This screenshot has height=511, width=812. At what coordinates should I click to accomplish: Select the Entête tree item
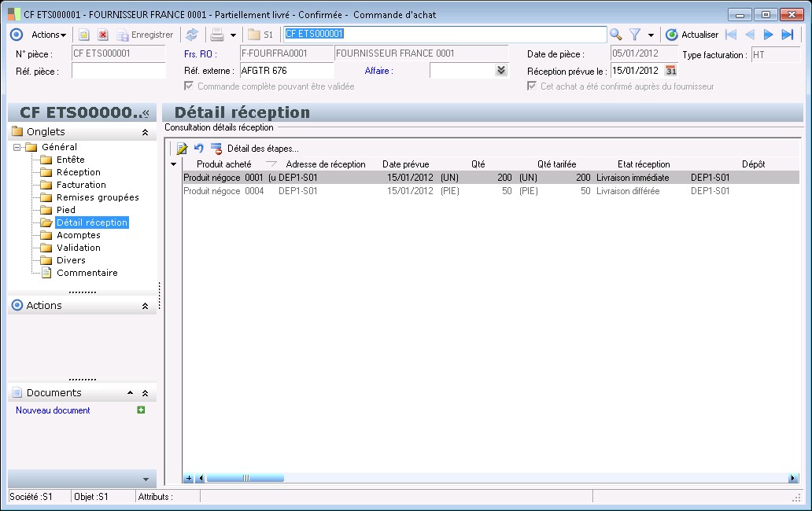tap(71, 160)
